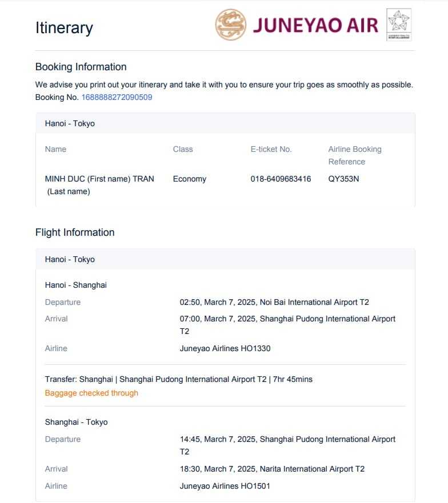Click the 18:30 Narita arrival time entry

point(272,469)
